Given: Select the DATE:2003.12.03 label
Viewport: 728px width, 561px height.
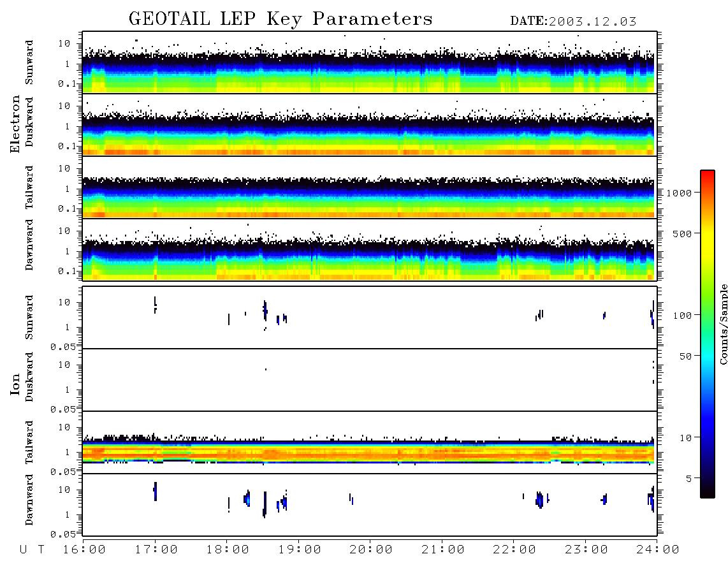Looking at the screenshot, I should click(x=573, y=21).
